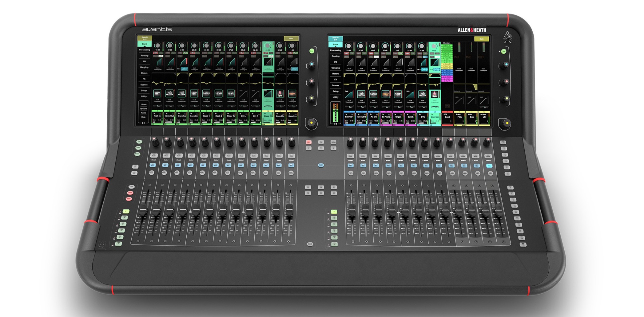Open the Peak Limiter icon on Kick Out
Viewport: 644px width, 317px height.
click(x=169, y=93)
